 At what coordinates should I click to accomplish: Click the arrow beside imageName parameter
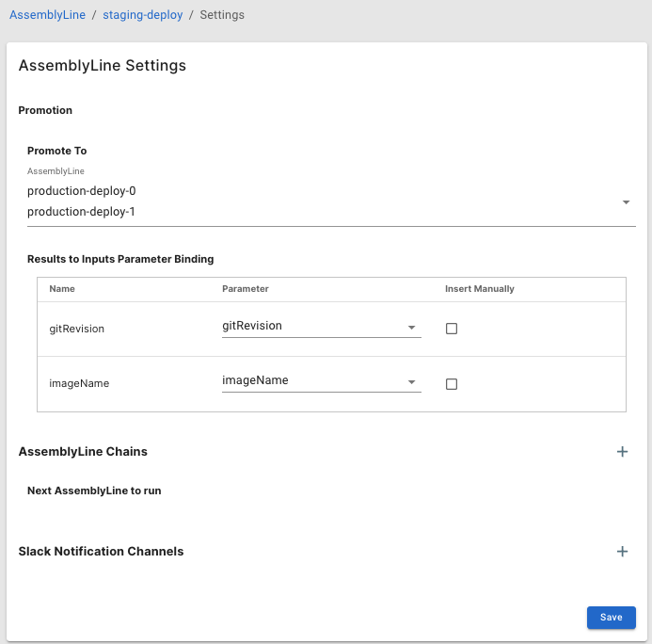click(x=412, y=382)
